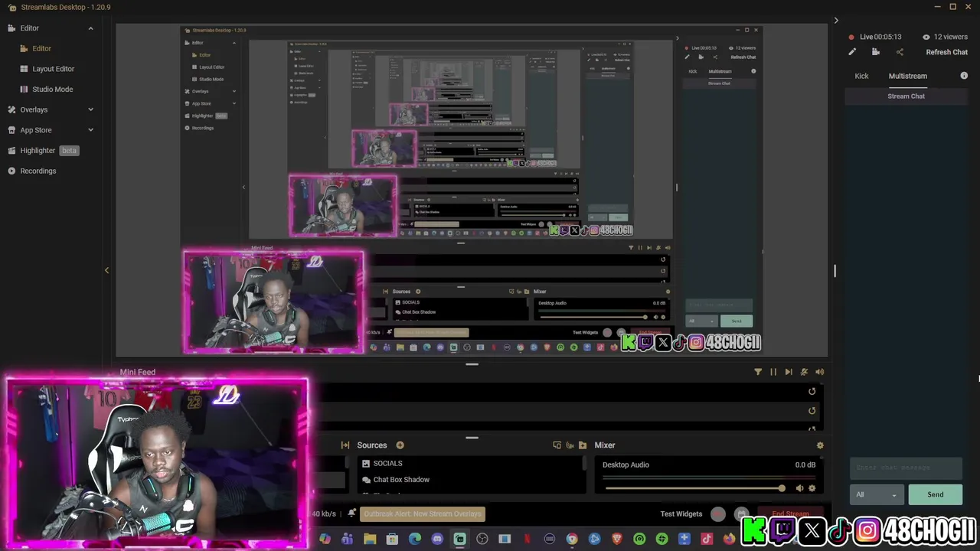Viewport: 980px width, 551px height.
Task: Toggle mute event notifications bell in Mini Feed
Action: click(x=804, y=372)
